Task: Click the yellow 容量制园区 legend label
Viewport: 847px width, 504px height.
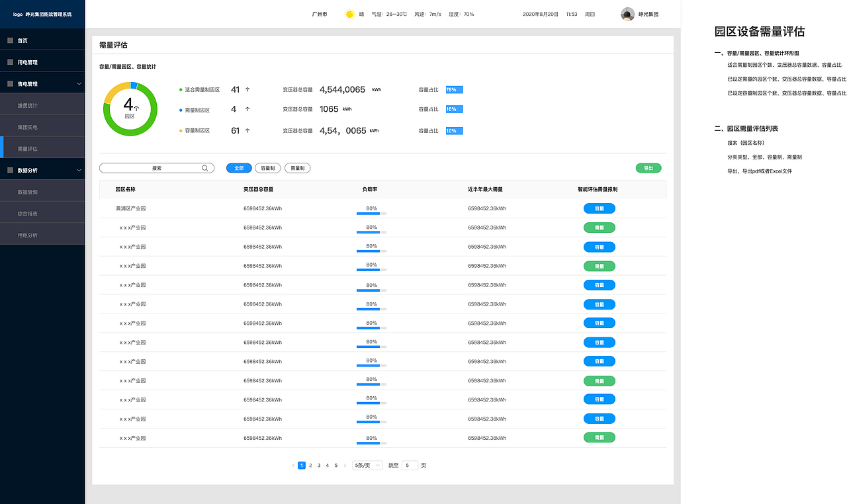Action: point(197,131)
